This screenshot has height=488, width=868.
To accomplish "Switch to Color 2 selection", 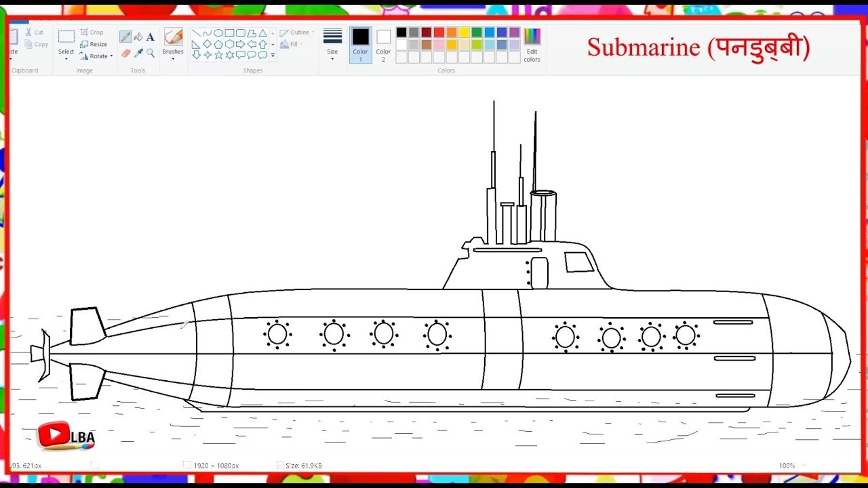I will 383,43.
